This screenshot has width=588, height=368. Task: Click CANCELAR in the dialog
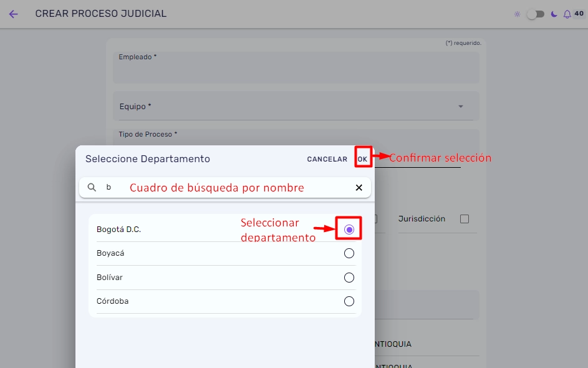(x=327, y=159)
